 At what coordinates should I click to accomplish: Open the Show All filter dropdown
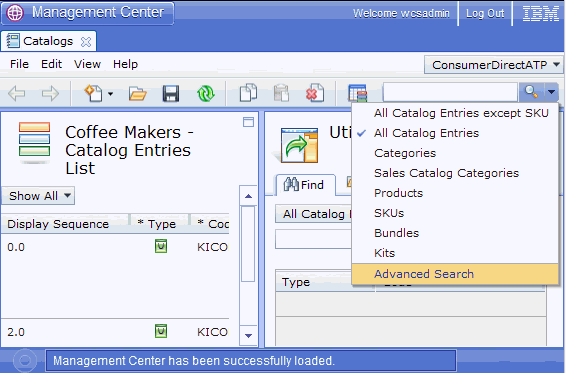pyautogui.click(x=38, y=196)
